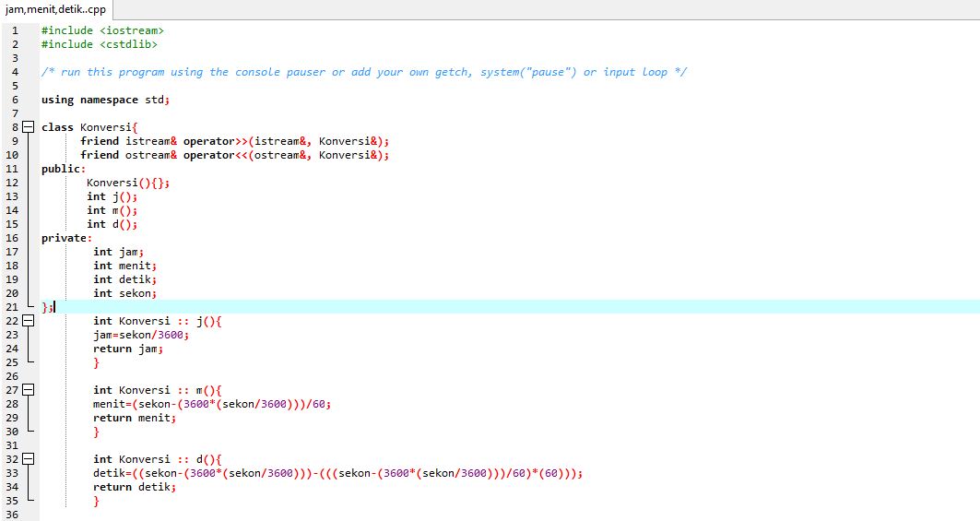This screenshot has width=980, height=521.
Task: Click the 'int sekon;' member line
Action: pyautogui.click(x=125, y=293)
